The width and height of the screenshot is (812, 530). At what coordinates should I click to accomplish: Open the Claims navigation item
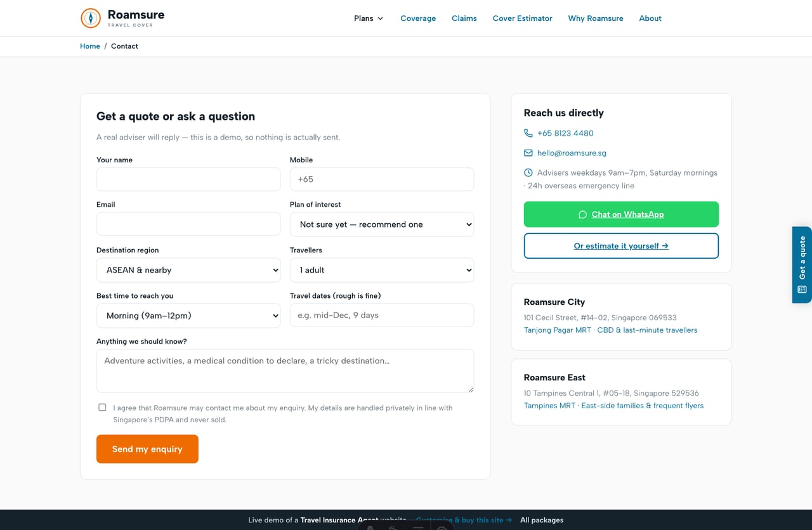pyautogui.click(x=464, y=18)
